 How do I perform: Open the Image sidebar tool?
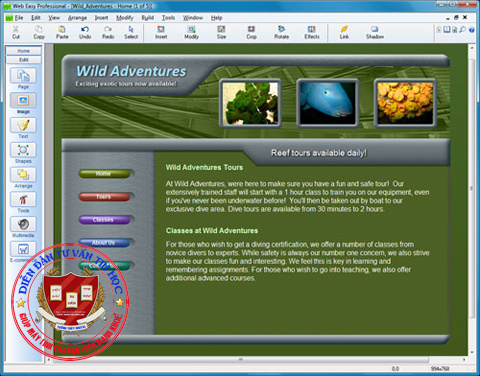coord(23,103)
